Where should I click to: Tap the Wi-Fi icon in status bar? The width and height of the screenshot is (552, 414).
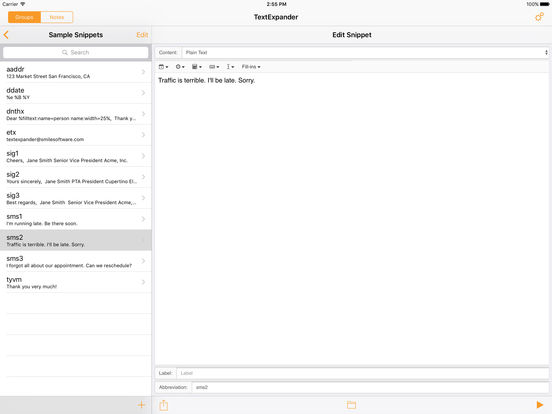(23, 4)
